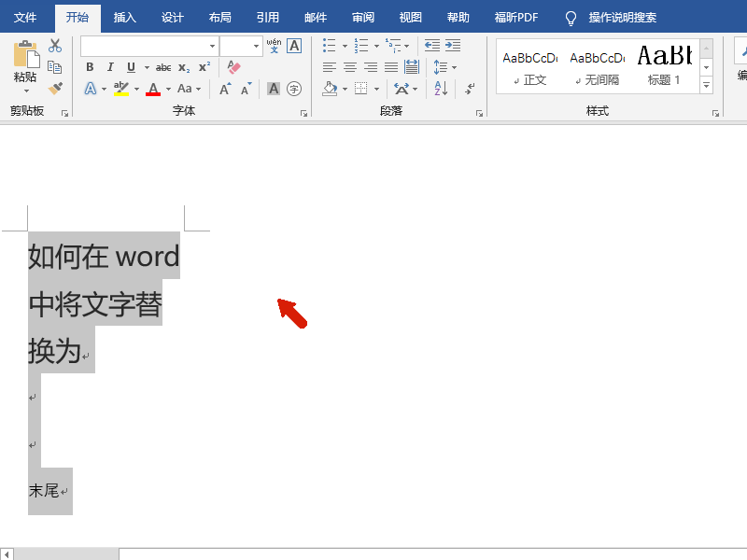Align text right
The width and height of the screenshot is (747, 560).
coord(371,67)
